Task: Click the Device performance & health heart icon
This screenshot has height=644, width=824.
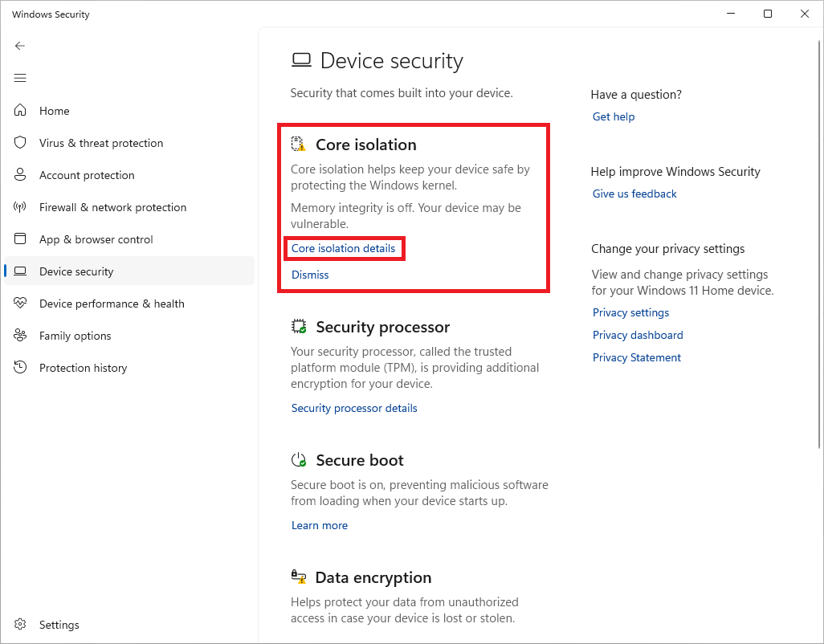Action: (21, 304)
